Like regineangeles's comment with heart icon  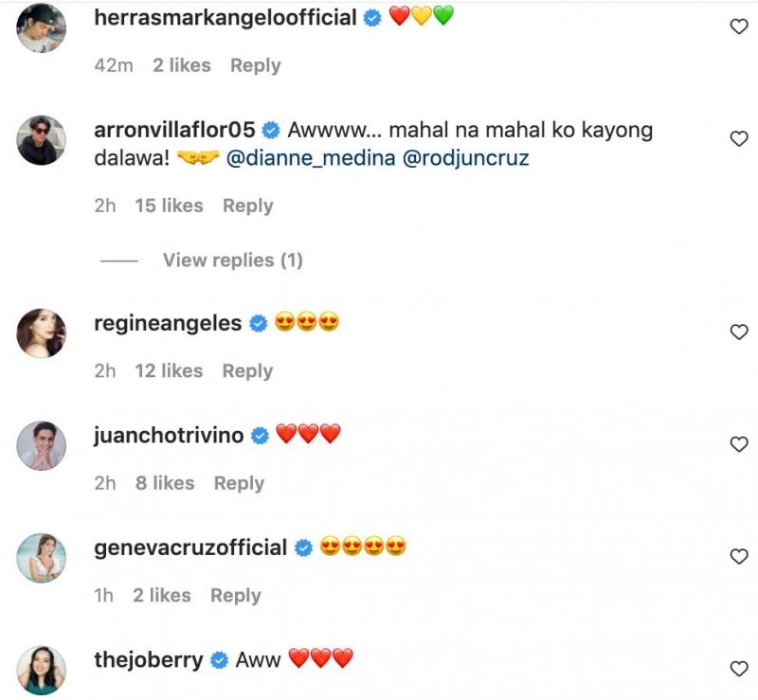(x=739, y=332)
